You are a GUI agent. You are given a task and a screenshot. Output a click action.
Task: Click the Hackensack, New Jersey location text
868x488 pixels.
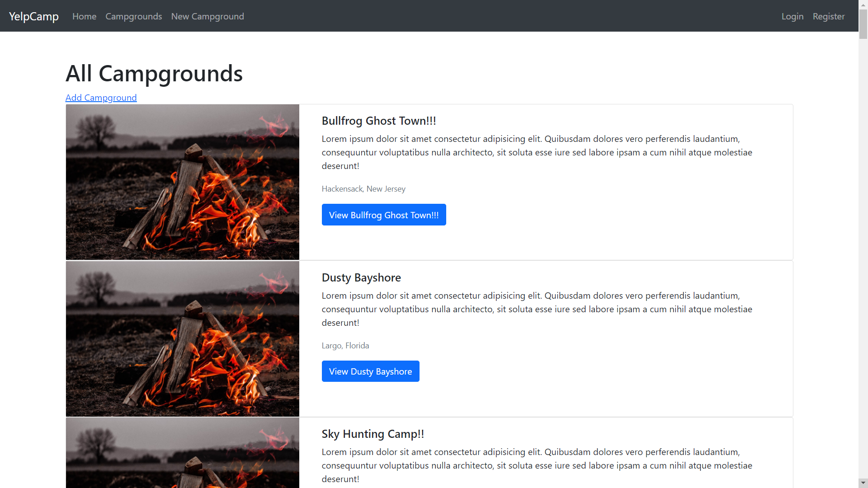coord(363,189)
